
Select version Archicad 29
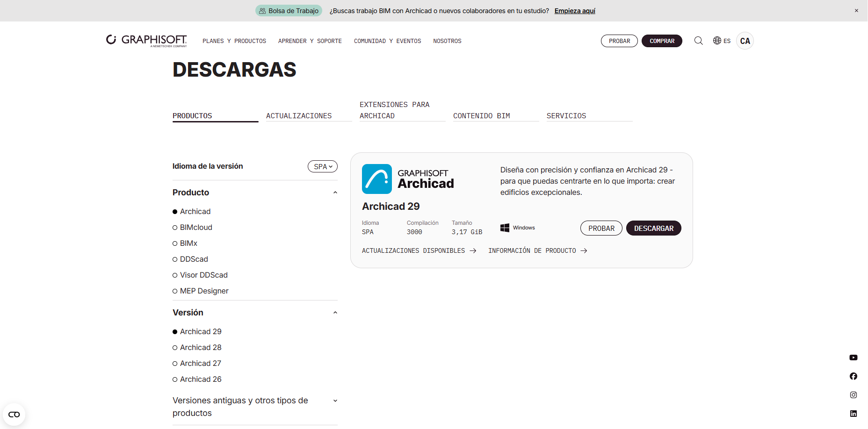[x=197, y=332]
